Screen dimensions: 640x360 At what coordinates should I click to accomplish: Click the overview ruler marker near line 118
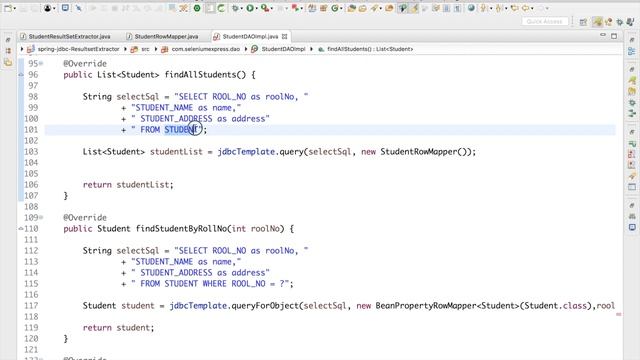click(x=619, y=315)
